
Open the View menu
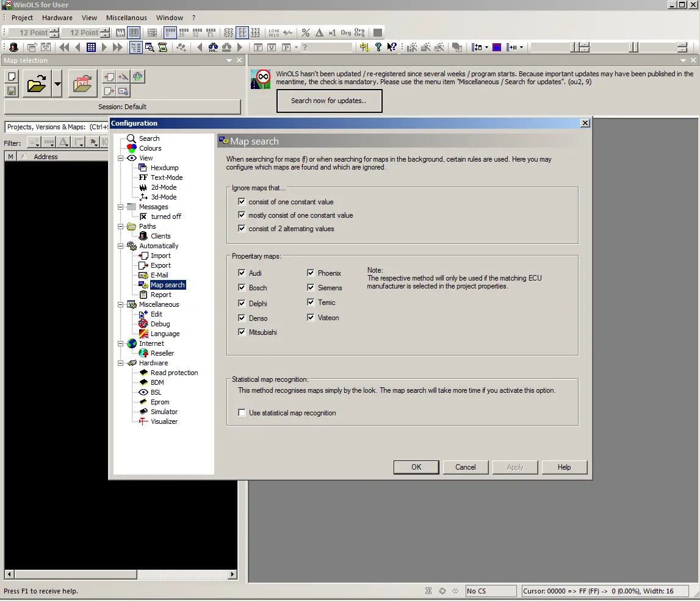point(89,18)
